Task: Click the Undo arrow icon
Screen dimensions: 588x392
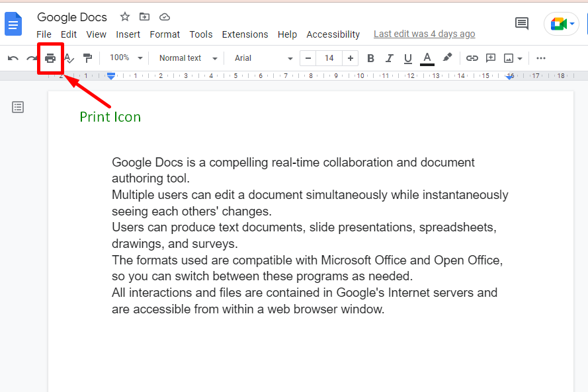Action: [x=13, y=58]
